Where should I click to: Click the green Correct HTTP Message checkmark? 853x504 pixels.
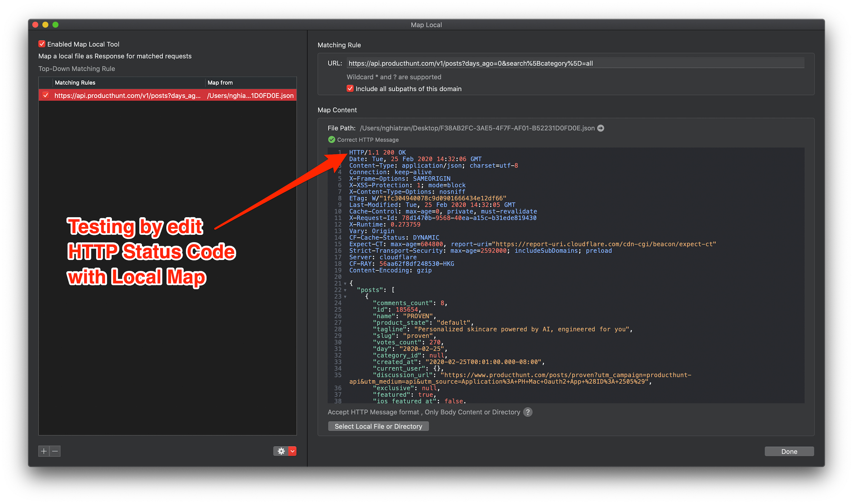[x=332, y=140]
